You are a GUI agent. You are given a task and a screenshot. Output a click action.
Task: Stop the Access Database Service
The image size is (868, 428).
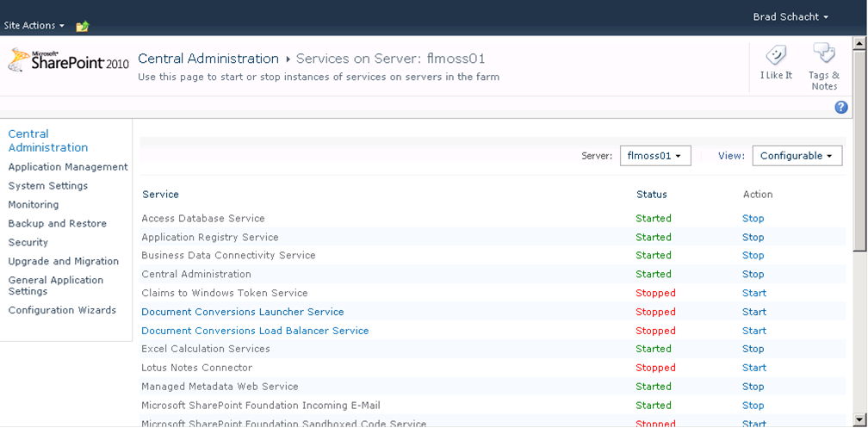click(x=753, y=219)
